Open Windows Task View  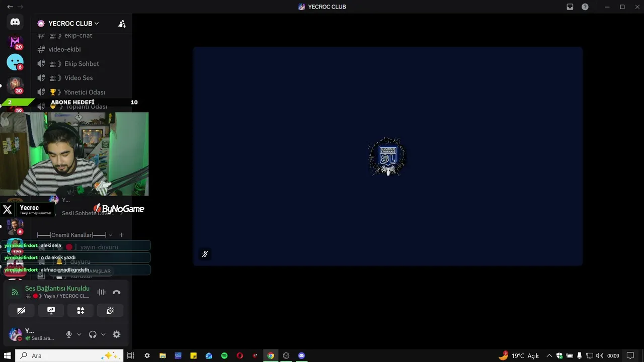(131, 355)
